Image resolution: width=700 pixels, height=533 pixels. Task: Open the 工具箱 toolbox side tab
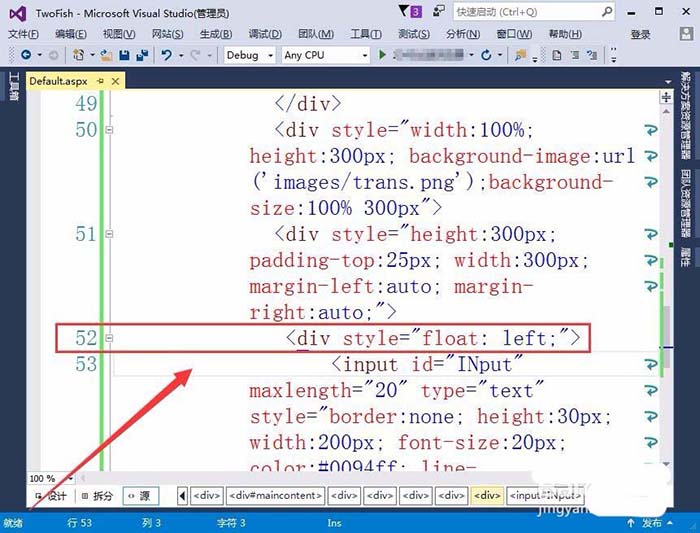click(13, 86)
